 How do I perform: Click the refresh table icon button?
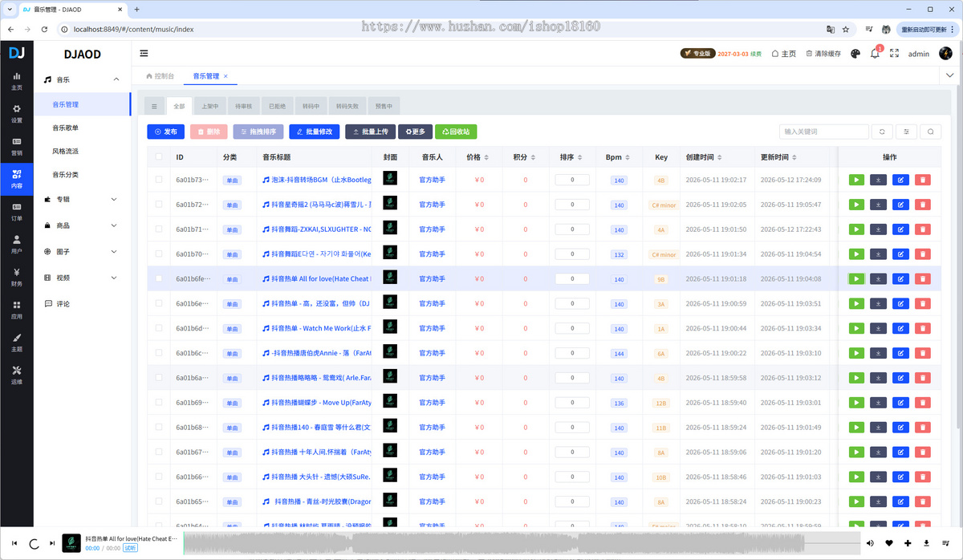[x=882, y=132]
